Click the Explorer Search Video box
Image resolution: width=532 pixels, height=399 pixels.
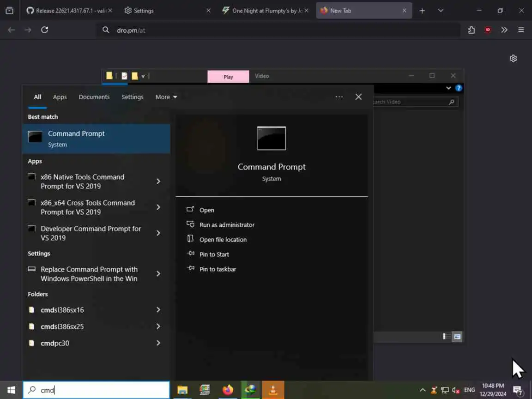[416, 102]
